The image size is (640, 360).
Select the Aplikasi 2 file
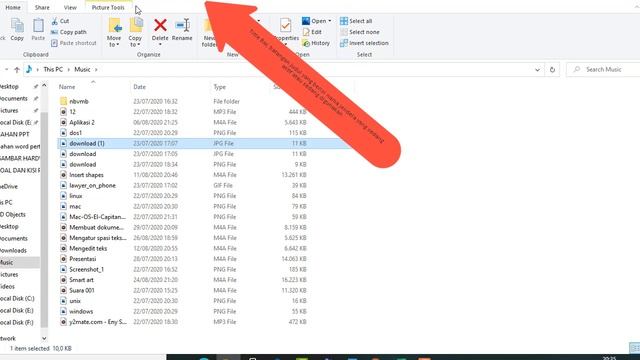[x=82, y=122]
